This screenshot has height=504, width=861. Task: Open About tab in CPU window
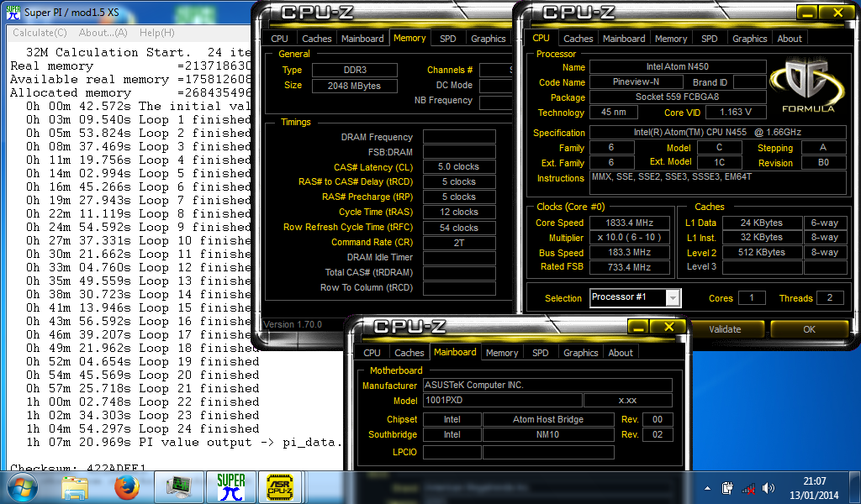(x=790, y=39)
